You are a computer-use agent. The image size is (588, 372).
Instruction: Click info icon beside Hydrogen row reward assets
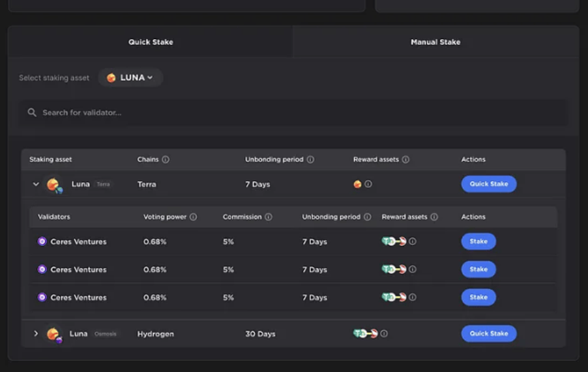point(384,334)
